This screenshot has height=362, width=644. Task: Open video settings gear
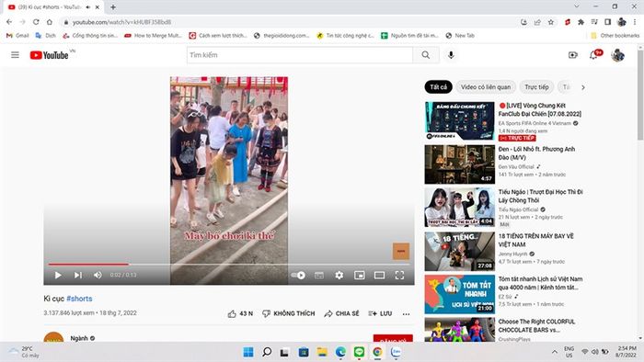pyautogui.click(x=339, y=275)
